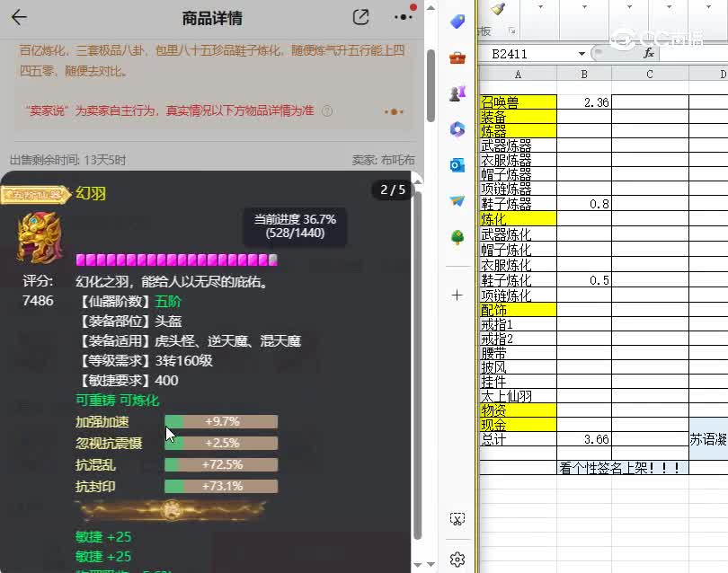Select the yellow 总计 cell in column A

click(493, 437)
